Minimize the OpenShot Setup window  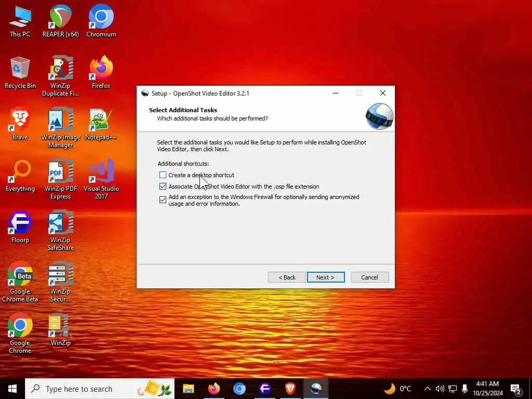click(x=336, y=94)
